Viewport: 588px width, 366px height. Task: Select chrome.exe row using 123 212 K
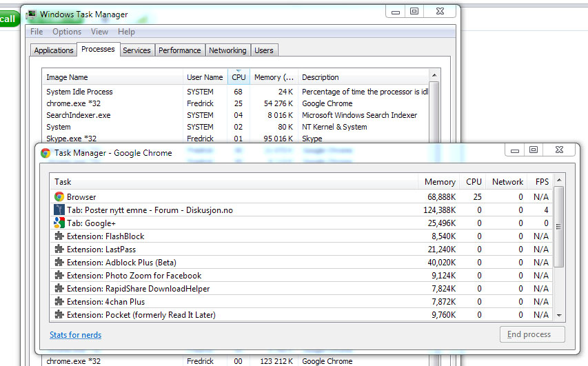click(x=235, y=361)
